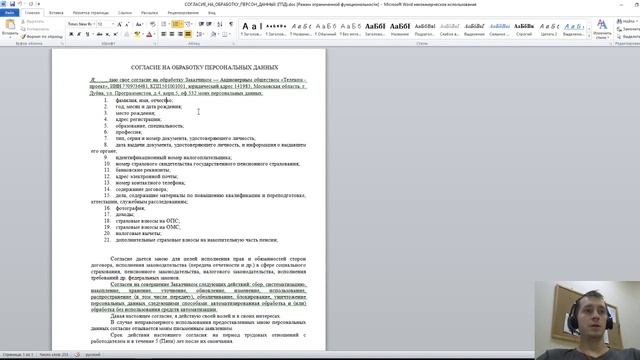Shrink font size with the smaller A icon

point(127,24)
